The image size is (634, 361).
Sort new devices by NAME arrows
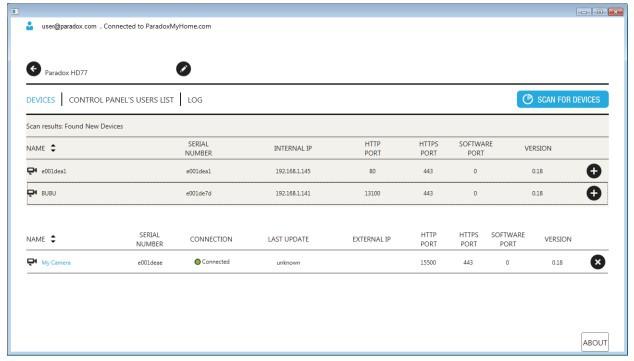(x=53, y=148)
